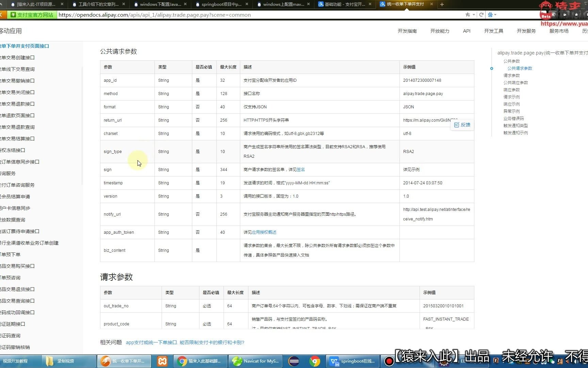Screen dimensions: 588x368
Task: Jump to 响应示例 in right outline
Action: tap(511, 104)
